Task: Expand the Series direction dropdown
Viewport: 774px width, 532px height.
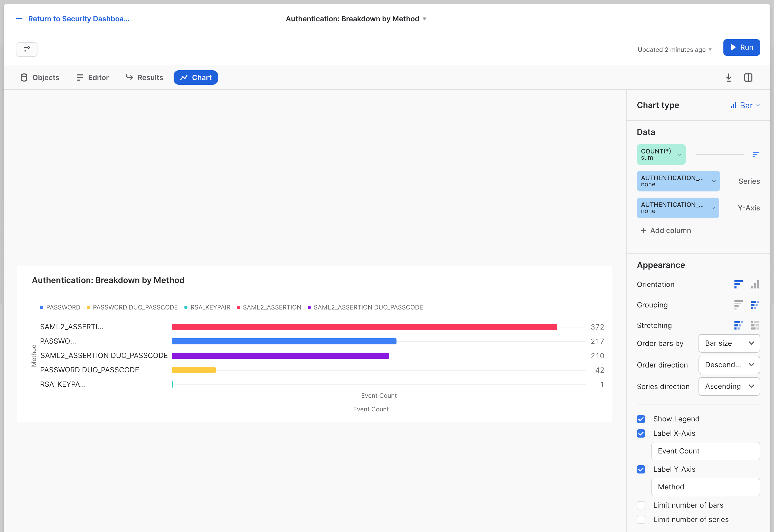Action: 729,386
